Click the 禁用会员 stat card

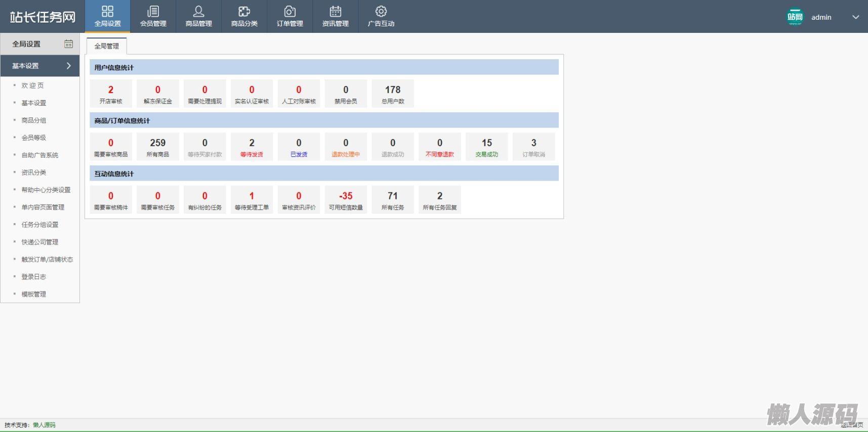pos(346,94)
